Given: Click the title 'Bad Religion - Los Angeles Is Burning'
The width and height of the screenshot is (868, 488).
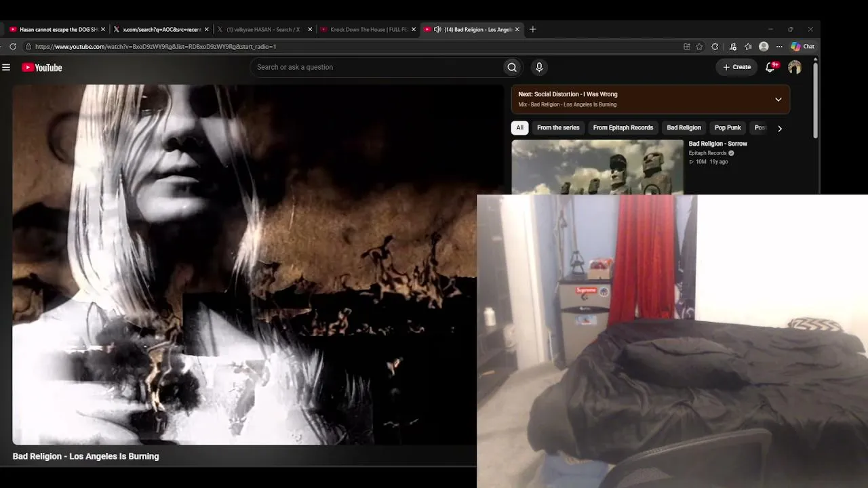Looking at the screenshot, I should click(86, 456).
